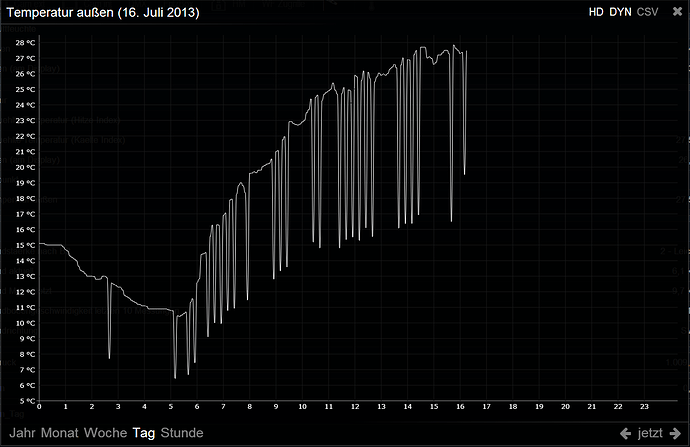Image resolution: width=690 pixels, height=447 pixels.
Task: Jump to current time via jetzt
Action: (650, 433)
